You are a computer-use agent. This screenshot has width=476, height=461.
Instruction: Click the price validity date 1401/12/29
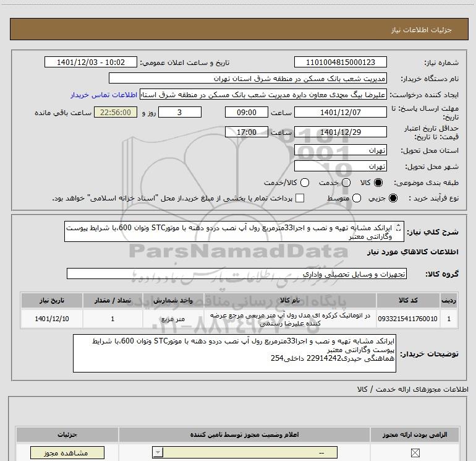340,132
